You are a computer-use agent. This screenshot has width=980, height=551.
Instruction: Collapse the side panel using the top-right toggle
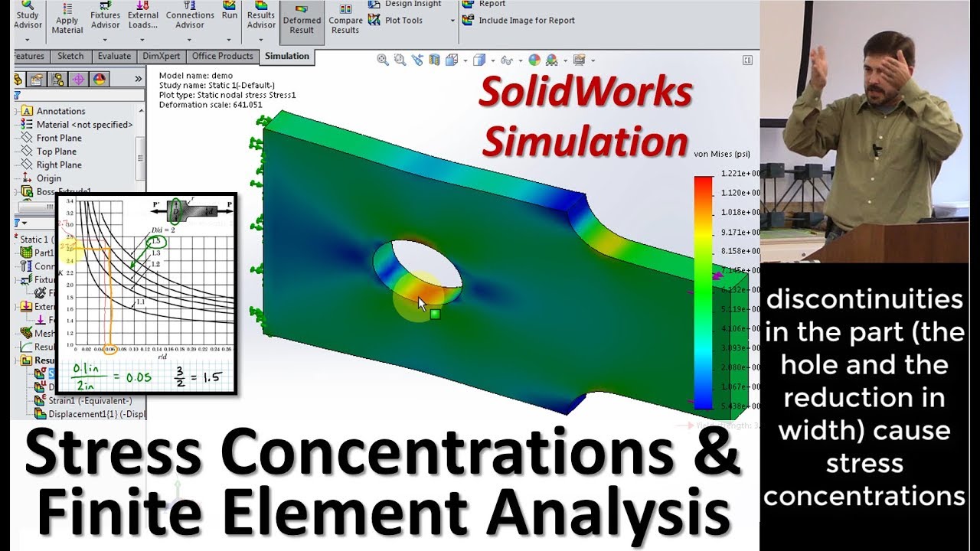pos(747,60)
